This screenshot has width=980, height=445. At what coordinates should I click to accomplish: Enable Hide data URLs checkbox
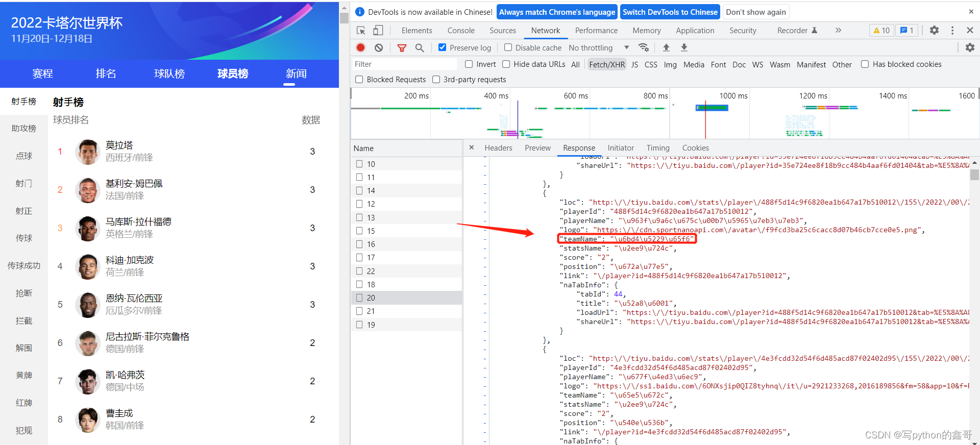pyautogui.click(x=506, y=64)
